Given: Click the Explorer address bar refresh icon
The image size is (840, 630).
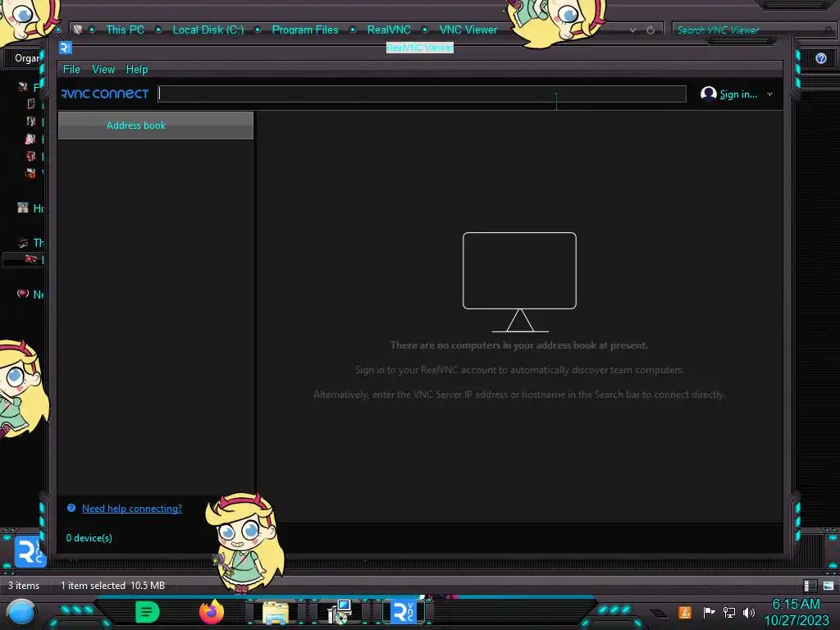Looking at the screenshot, I should [651, 30].
